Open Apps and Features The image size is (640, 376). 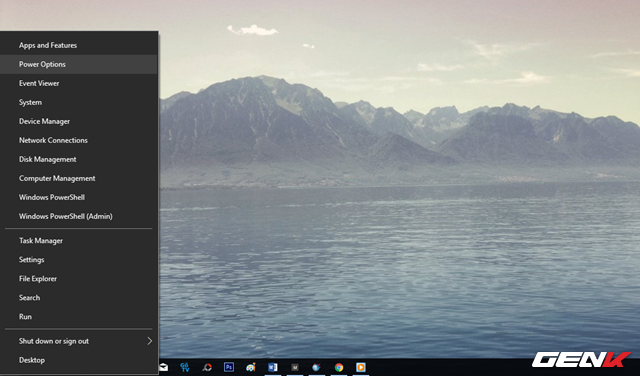click(x=79, y=45)
